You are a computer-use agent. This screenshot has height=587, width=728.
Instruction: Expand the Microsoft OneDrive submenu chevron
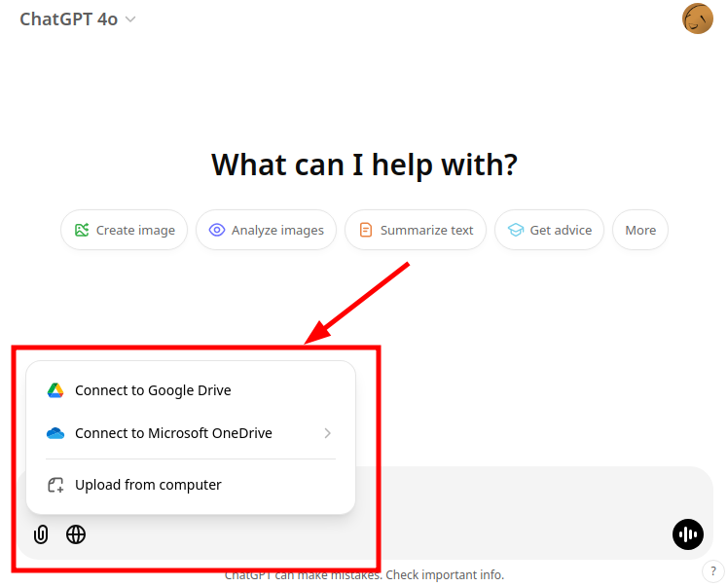pos(327,433)
